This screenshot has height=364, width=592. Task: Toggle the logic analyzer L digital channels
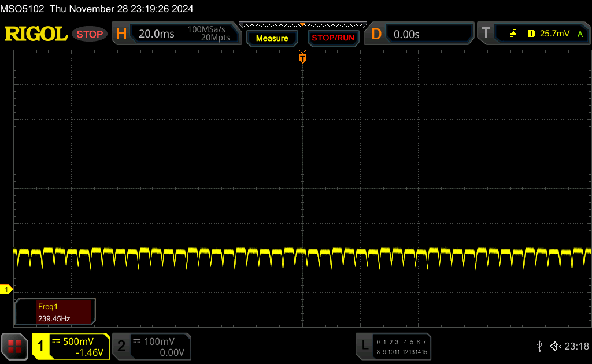pos(364,346)
